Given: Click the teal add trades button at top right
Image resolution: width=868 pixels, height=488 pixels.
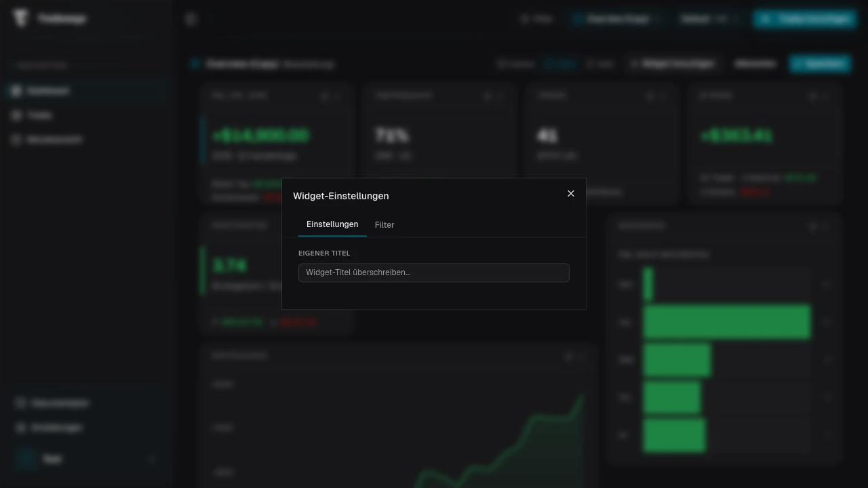Looking at the screenshot, I should tap(804, 20).
